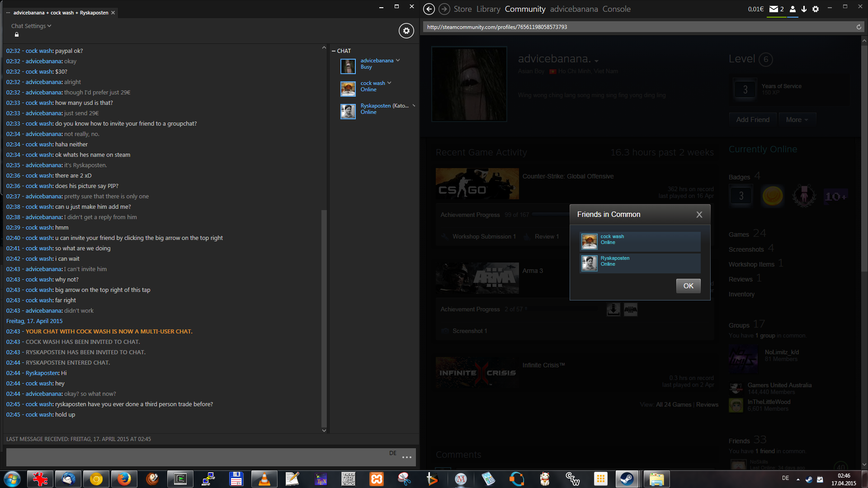Click the page reload icon in address bar
The height and width of the screenshot is (488, 868).
coord(859,27)
